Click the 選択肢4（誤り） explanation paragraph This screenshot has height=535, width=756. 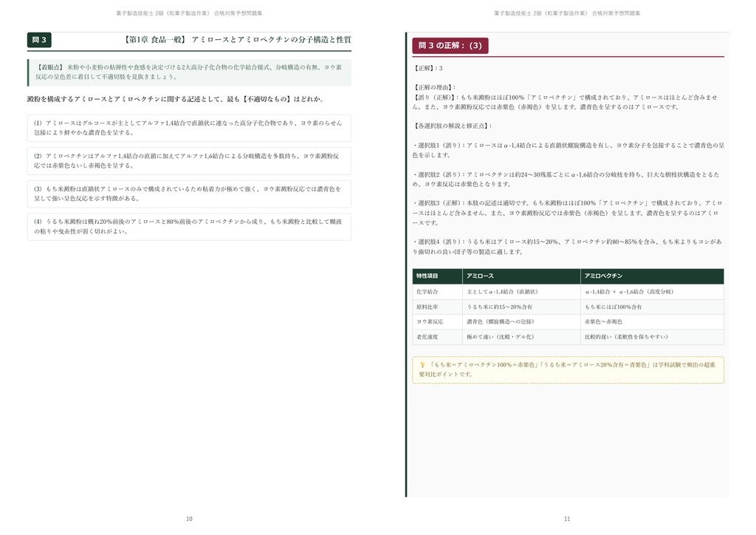click(568, 247)
